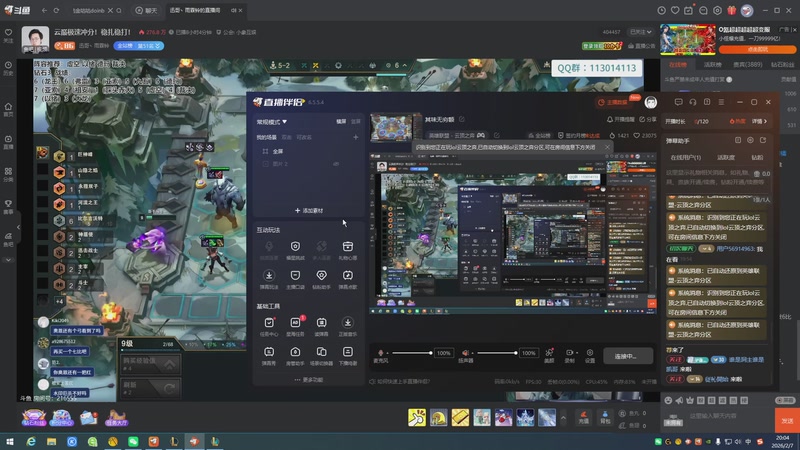The image size is (800, 450).
Task: Switch to the 钻石粉丝 tab
Action: click(782, 65)
